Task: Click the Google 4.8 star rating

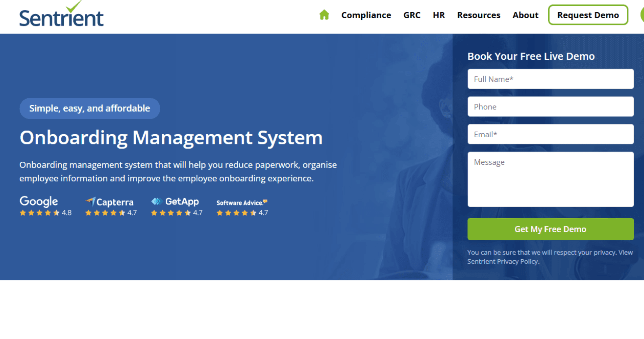Action: (45, 213)
